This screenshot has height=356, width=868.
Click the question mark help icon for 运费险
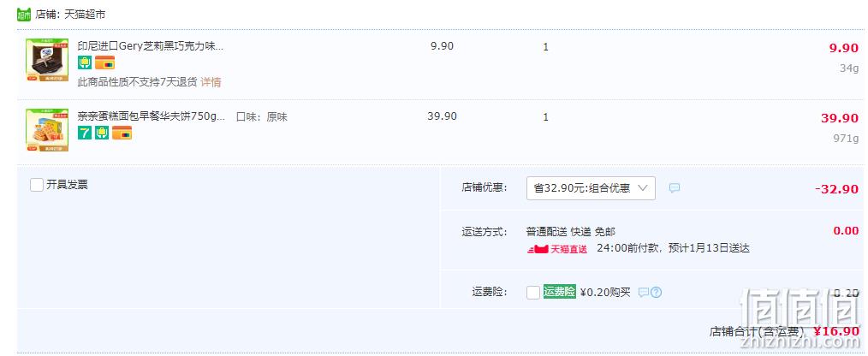point(656,293)
